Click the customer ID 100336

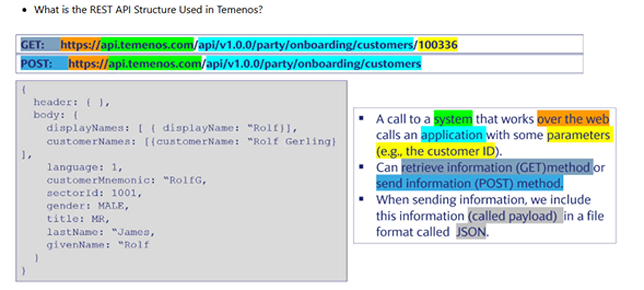(438, 45)
